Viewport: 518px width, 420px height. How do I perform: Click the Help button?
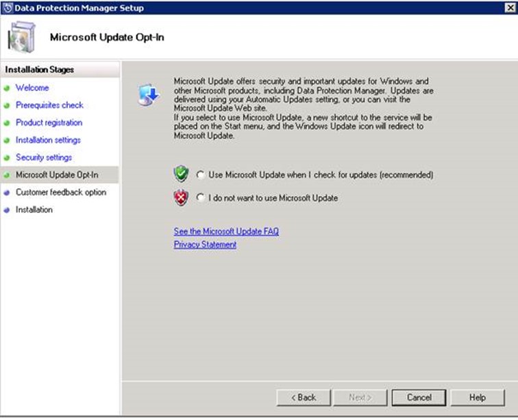pos(478,397)
